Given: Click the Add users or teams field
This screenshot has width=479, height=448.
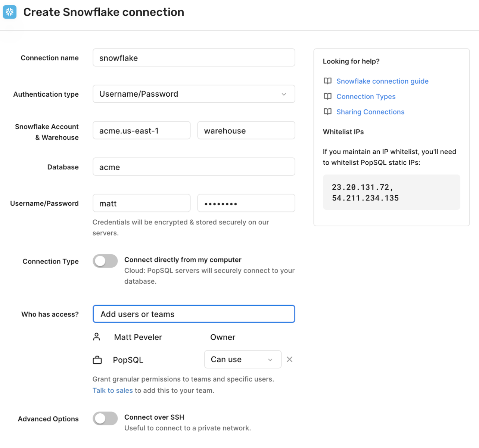Looking at the screenshot, I should pos(194,314).
